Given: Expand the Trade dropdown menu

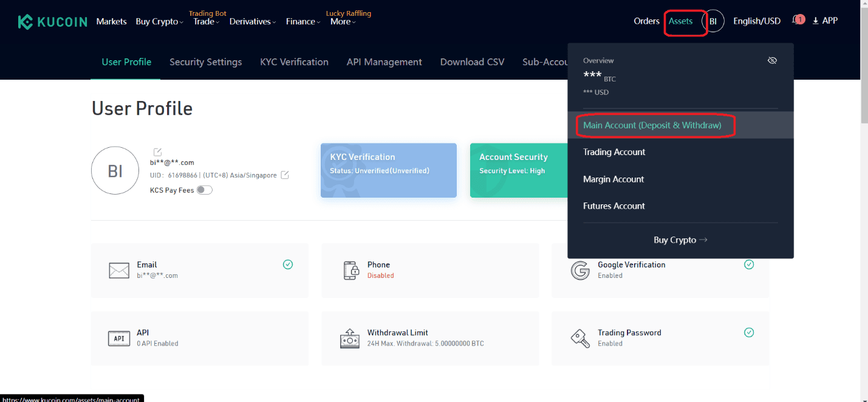Looking at the screenshot, I should point(206,21).
